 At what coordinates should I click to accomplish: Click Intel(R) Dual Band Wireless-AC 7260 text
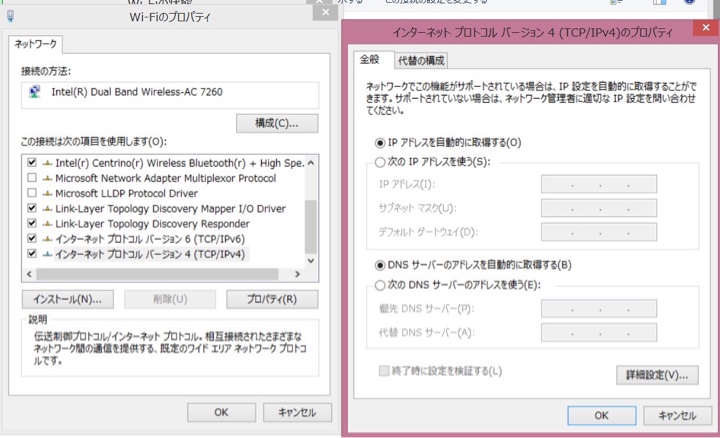pos(137,92)
